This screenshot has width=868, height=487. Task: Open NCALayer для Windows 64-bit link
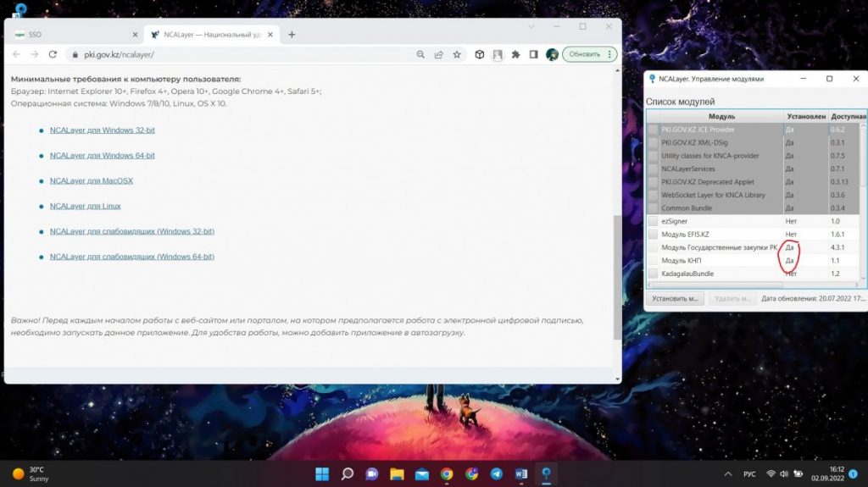[x=103, y=156]
